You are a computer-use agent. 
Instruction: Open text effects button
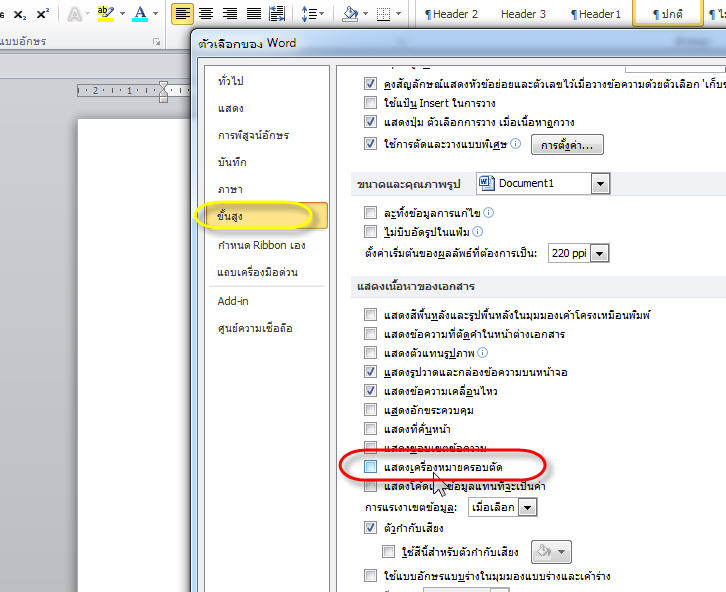click(x=75, y=14)
